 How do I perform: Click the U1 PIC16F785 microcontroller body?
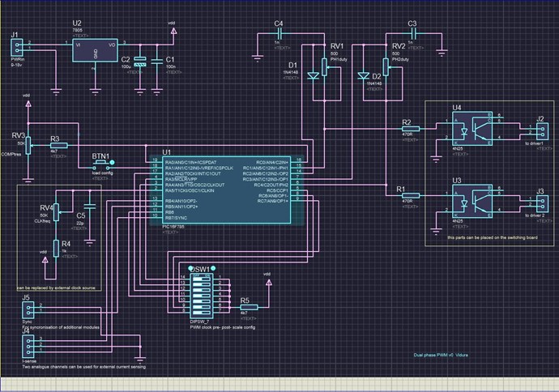coord(225,192)
